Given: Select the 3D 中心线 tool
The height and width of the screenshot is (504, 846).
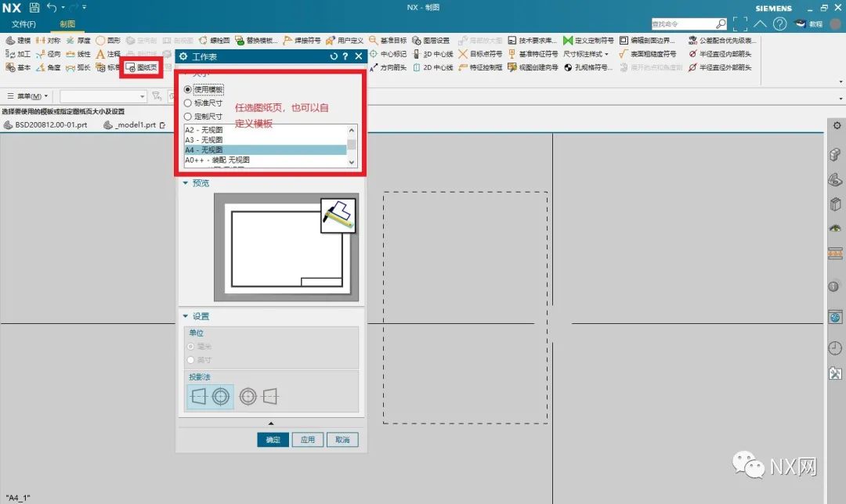Looking at the screenshot, I should click(432, 54).
